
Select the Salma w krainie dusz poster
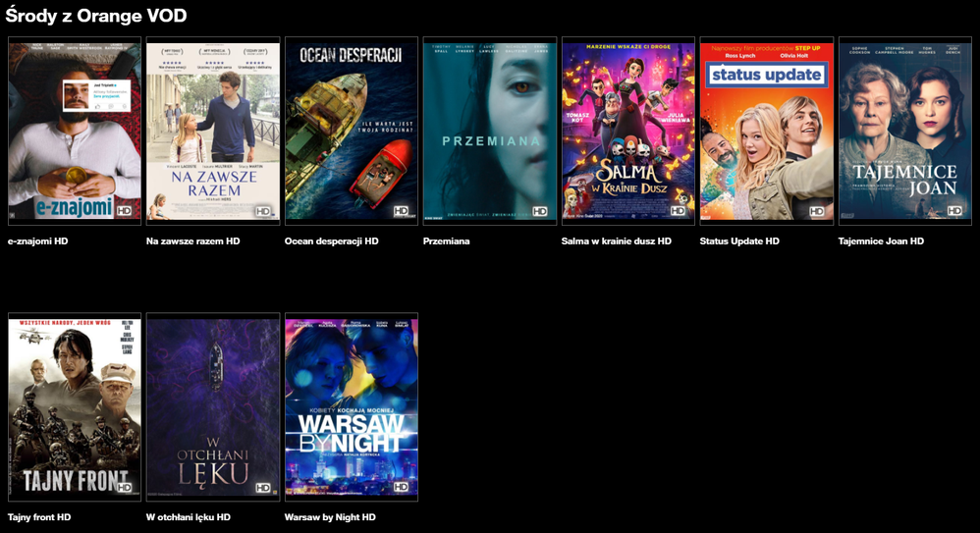pyautogui.click(x=628, y=132)
